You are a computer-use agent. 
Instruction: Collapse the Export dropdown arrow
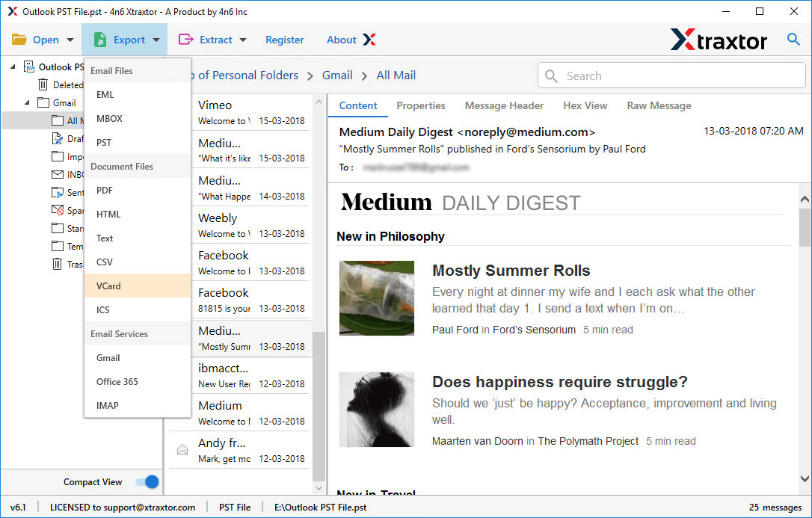pos(156,40)
